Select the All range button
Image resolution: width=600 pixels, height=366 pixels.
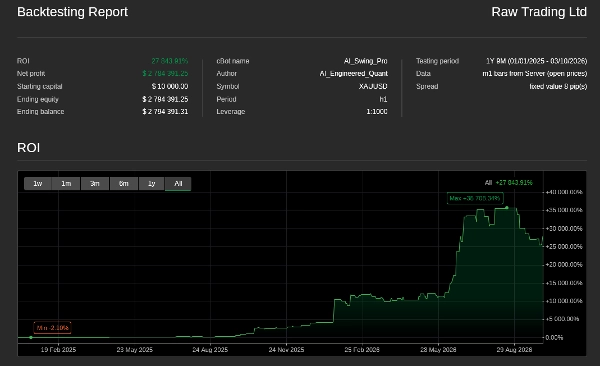(x=178, y=184)
